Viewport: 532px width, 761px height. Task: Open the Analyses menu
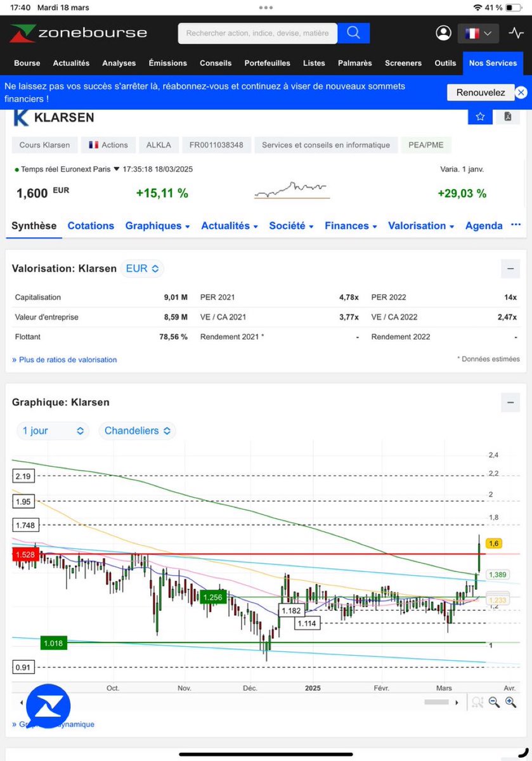[119, 63]
